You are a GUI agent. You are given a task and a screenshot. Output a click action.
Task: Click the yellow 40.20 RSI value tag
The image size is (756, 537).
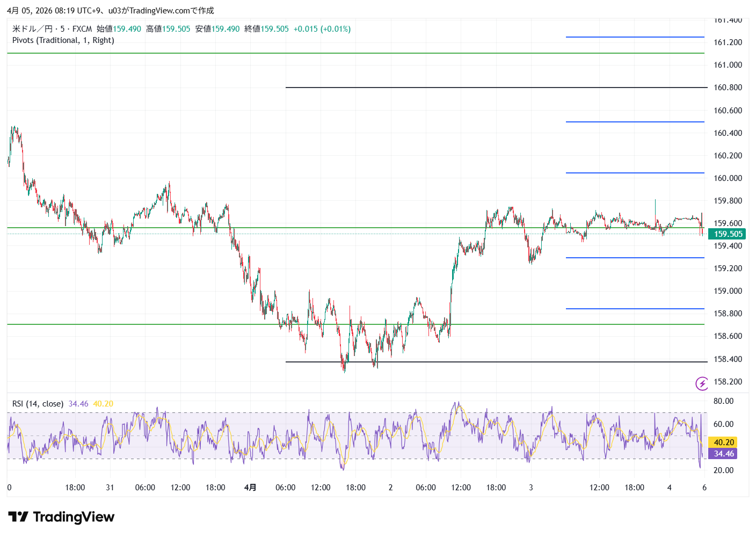723,442
